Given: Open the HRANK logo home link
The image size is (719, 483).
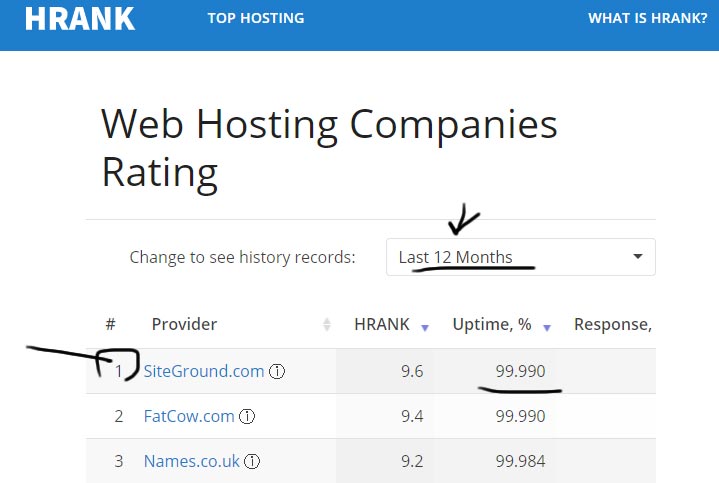Looking at the screenshot, I should click(x=80, y=18).
